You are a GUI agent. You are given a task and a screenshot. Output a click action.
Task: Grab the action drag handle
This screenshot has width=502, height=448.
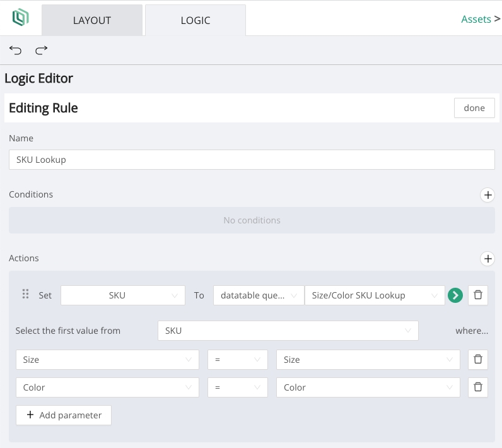26,295
